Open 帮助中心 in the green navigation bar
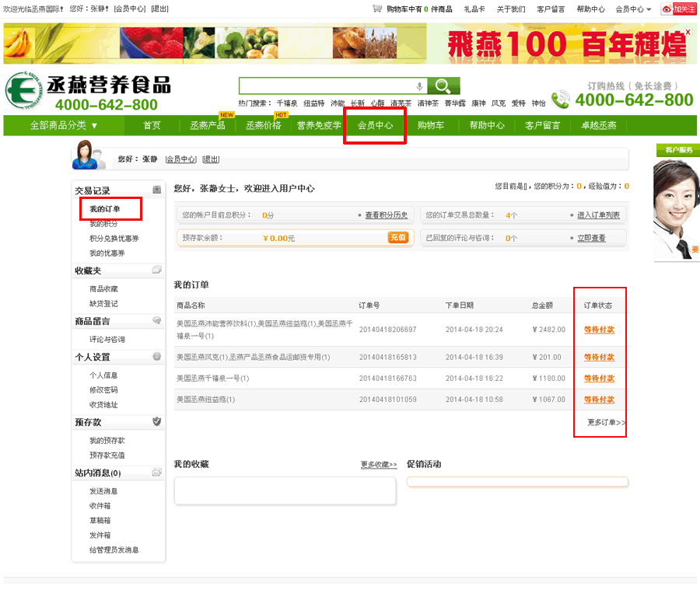 pyautogui.click(x=487, y=125)
